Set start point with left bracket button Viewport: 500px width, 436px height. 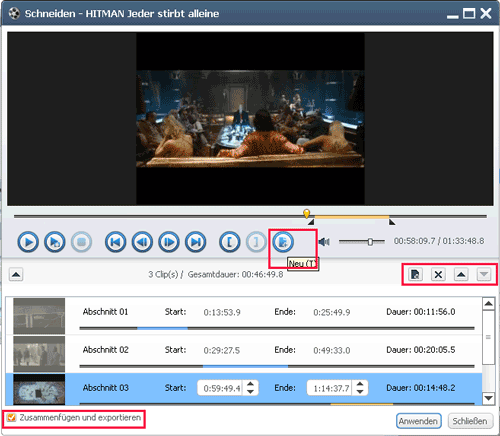230,242
